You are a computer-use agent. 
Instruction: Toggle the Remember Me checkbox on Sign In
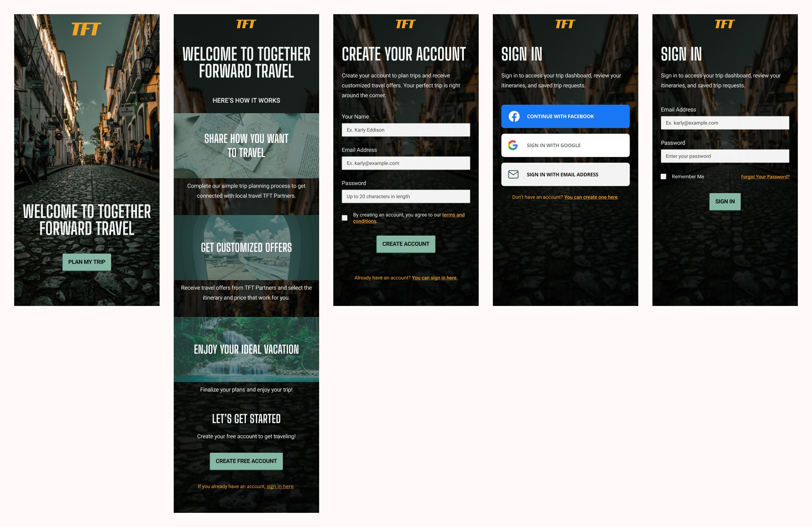tap(663, 176)
